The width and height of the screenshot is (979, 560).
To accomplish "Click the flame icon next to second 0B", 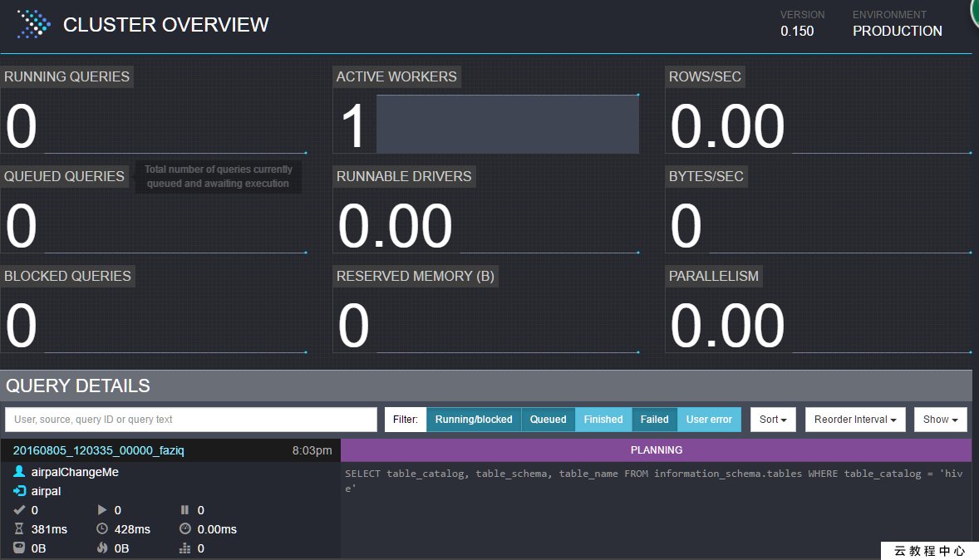I will 102,548.
